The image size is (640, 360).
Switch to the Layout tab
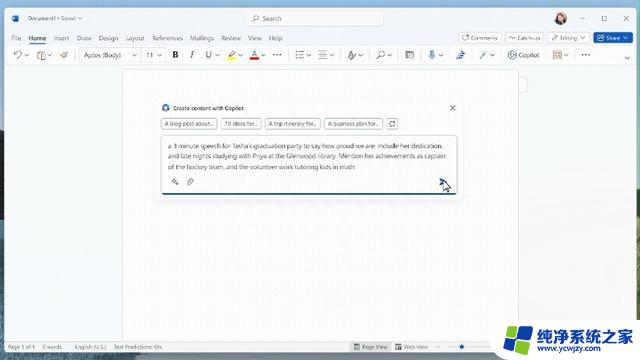point(135,38)
